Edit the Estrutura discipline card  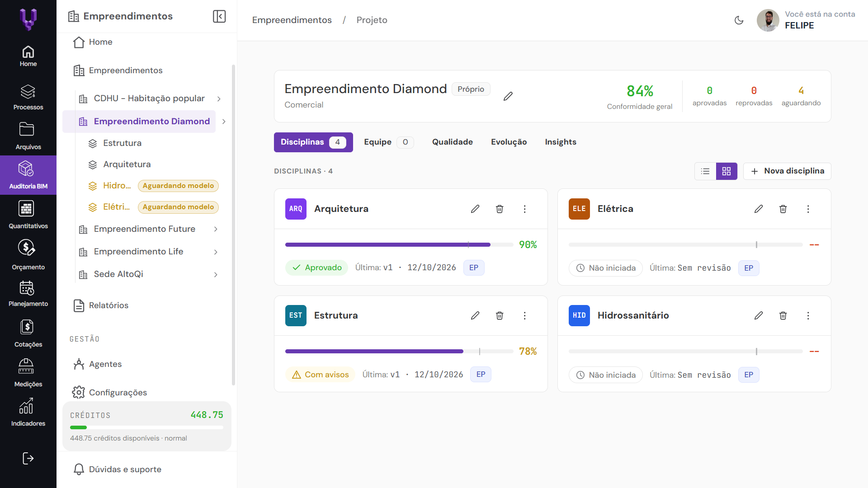coord(475,315)
